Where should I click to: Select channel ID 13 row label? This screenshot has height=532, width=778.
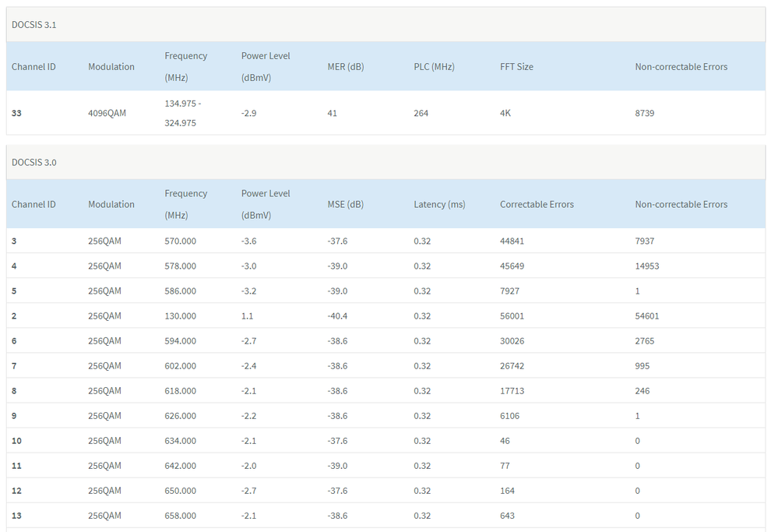click(16, 516)
